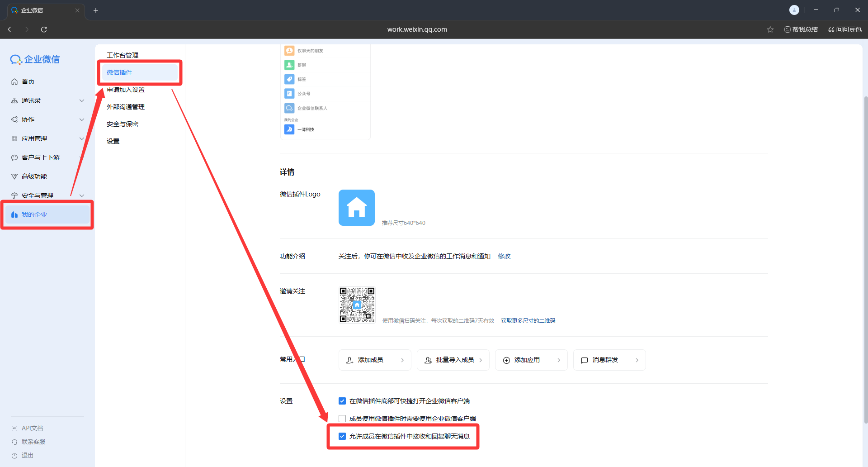868x467 pixels.
Task: Click the 公众号 icon in preview
Action: (x=289, y=94)
